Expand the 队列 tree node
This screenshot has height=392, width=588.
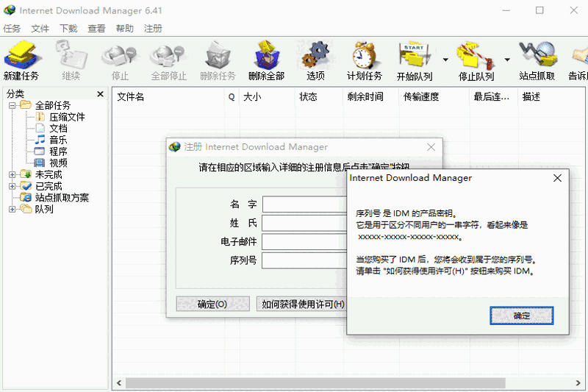(x=12, y=210)
